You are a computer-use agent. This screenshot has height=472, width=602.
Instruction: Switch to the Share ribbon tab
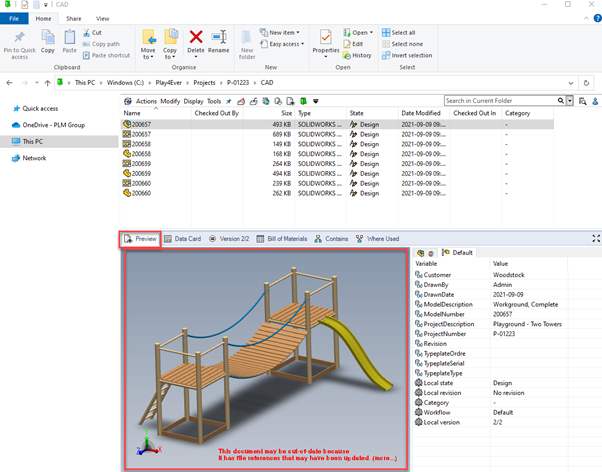click(73, 18)
